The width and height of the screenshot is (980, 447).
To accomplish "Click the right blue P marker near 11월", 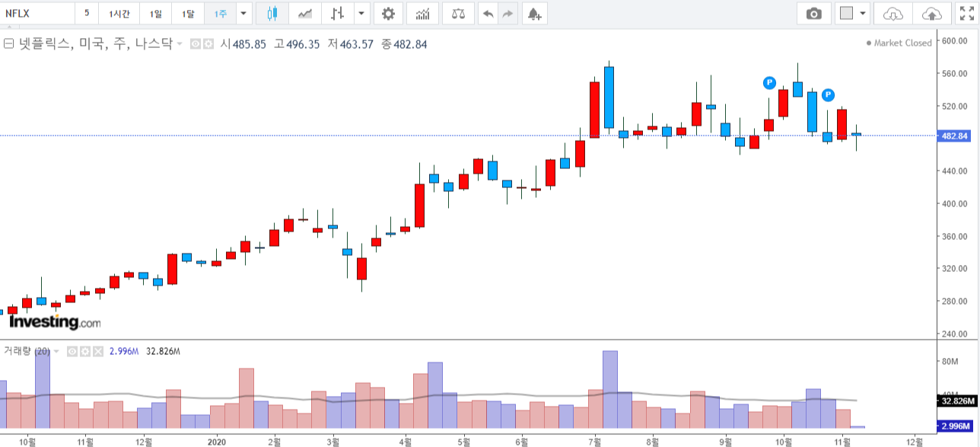I will pos(828,94).
